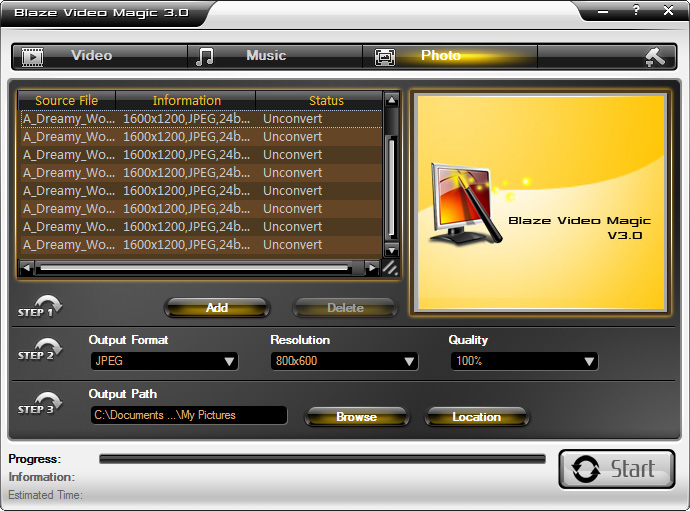This screenshot has width=690, height=511.
Task: Open the Resolution 800x600 dropdown
Action: (344, 361)
